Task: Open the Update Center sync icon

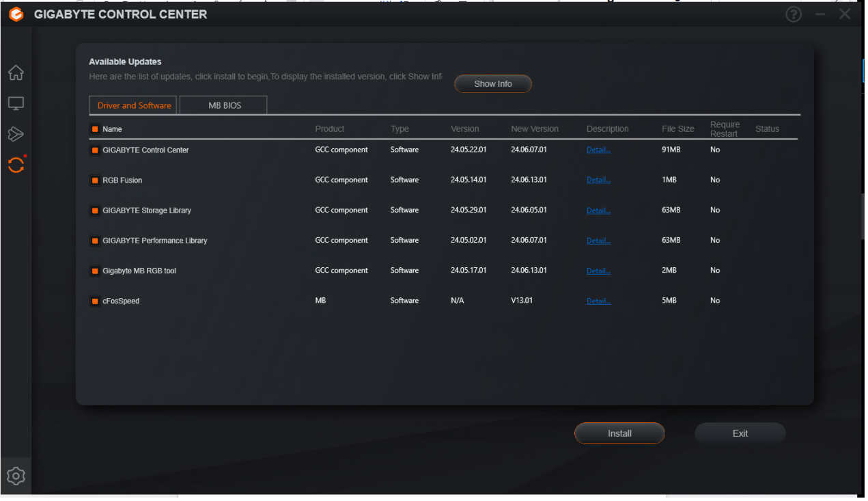Action: 16,165
